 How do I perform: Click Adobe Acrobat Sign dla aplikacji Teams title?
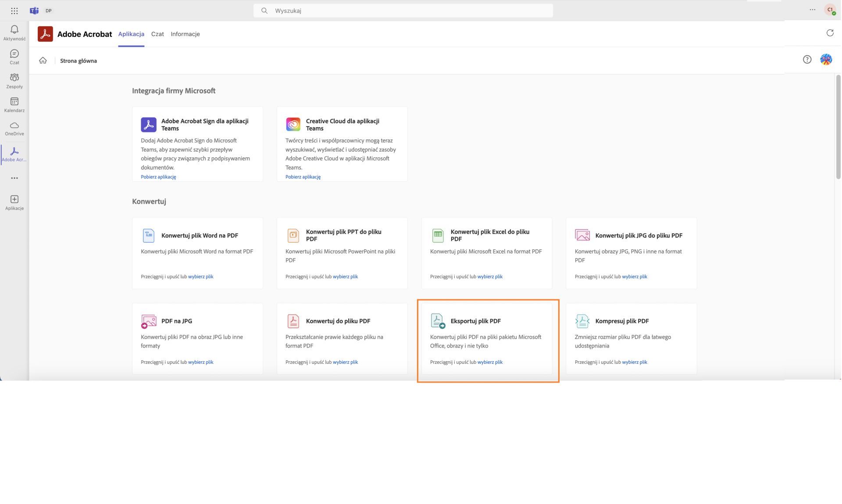(x=205, y=124)
